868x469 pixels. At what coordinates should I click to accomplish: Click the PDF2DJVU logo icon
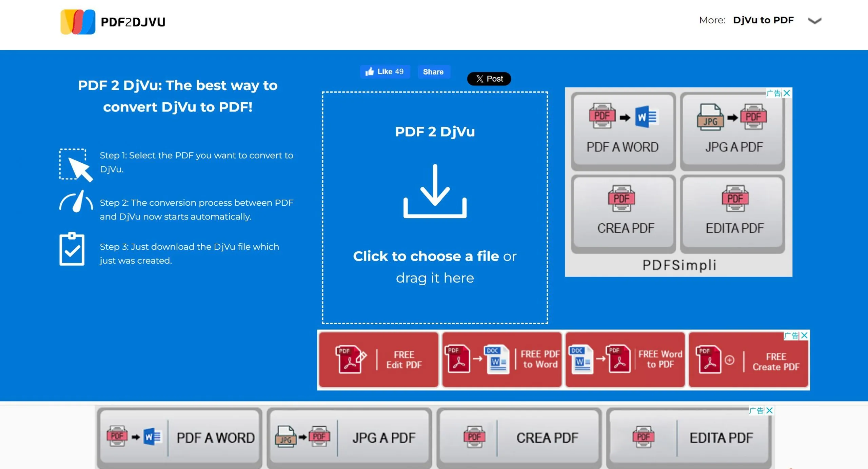79,22
